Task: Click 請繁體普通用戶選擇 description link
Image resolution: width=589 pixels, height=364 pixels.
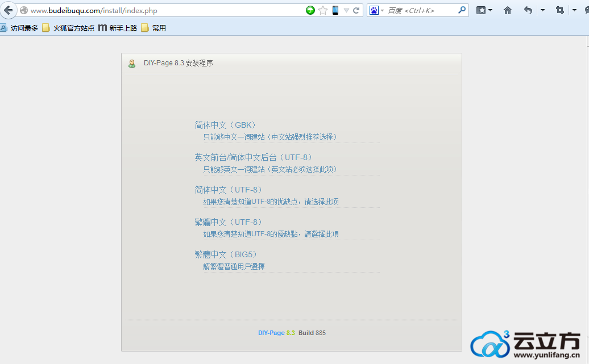Action: [234, 266]
